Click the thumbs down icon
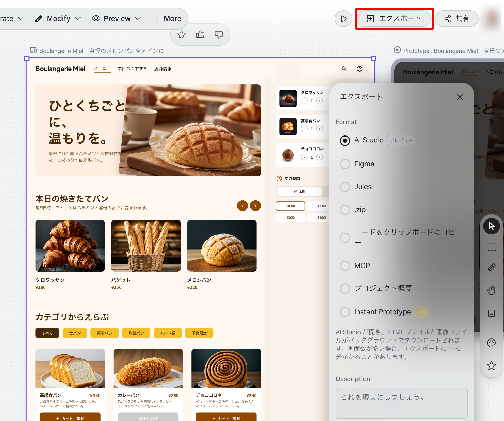504x421 pixels. 219,35
